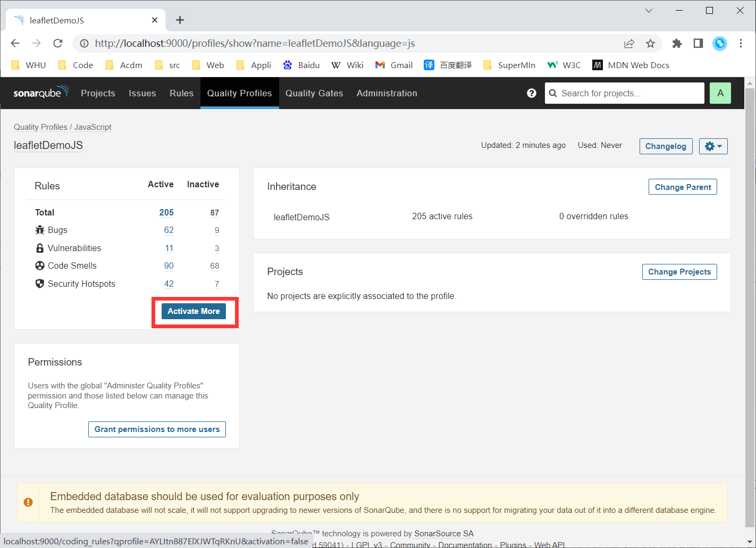
Task: Open the SonarSource SA footer link
Action: pyautogui.click(x=444, y=534)
